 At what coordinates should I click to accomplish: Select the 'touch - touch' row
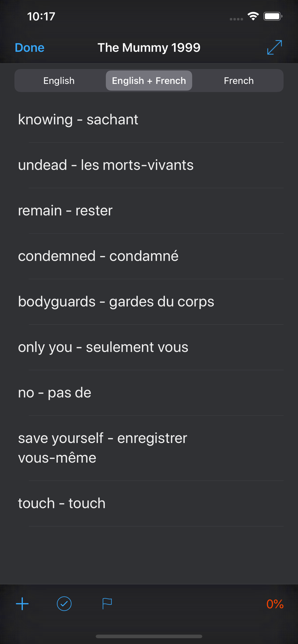(x=149, y=504)
